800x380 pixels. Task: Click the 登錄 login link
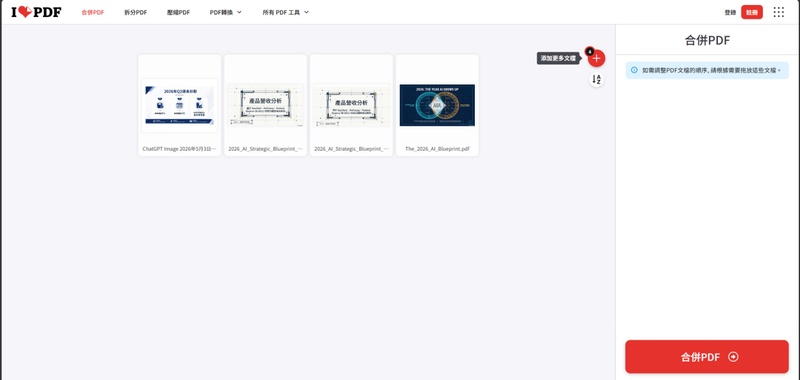pyautogui.click(x=730, y=12)
